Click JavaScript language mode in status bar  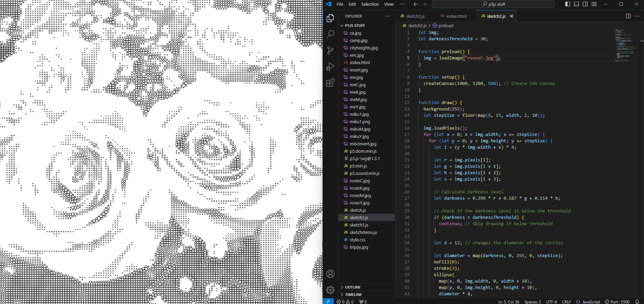591,302
